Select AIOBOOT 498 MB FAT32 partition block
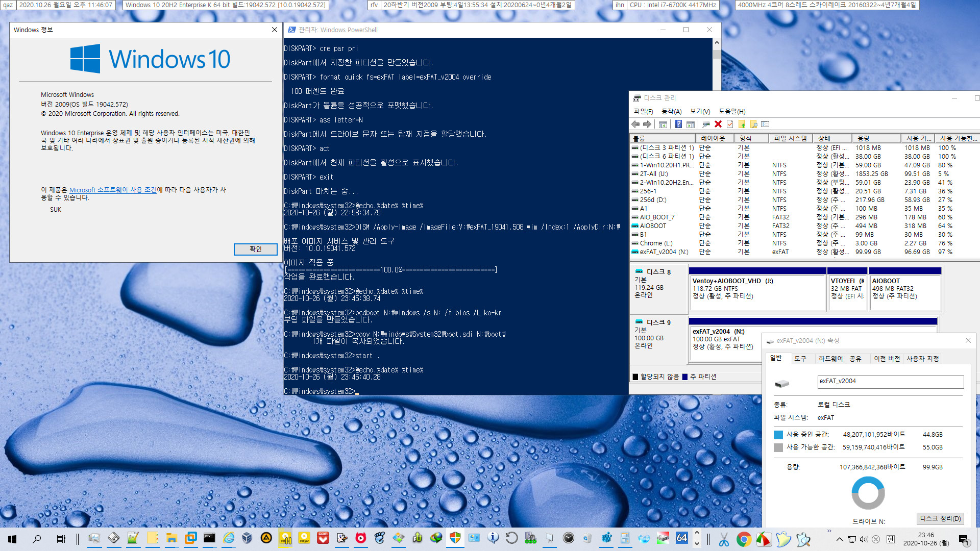 point(905,289)
